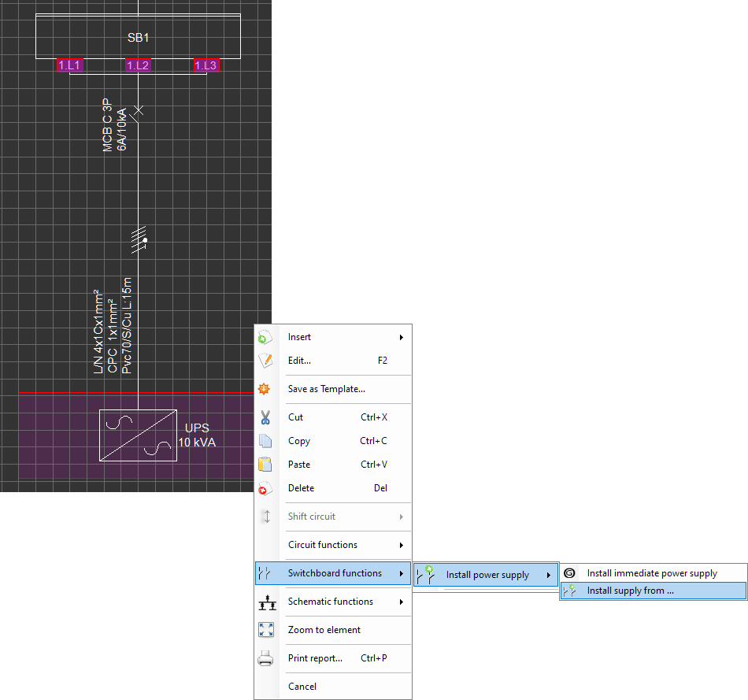Choose Cut in the context menu
Image resolution: width=748 pixels, height=700 pixels.
point(333,417)
